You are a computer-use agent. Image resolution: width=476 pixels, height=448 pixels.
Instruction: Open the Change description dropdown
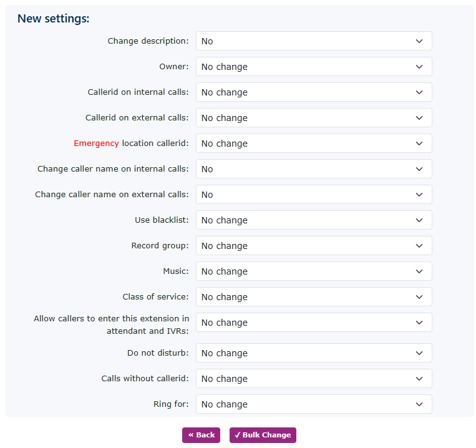[313, 41]
